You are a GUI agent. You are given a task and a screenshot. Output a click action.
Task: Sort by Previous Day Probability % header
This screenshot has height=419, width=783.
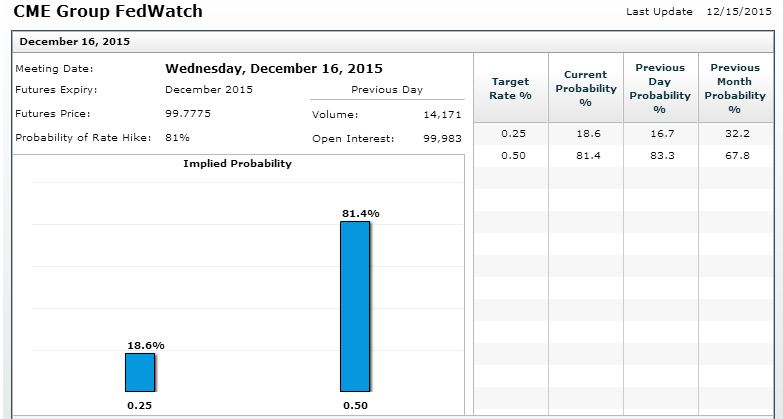pyautogui.click(x=660, y=88)
